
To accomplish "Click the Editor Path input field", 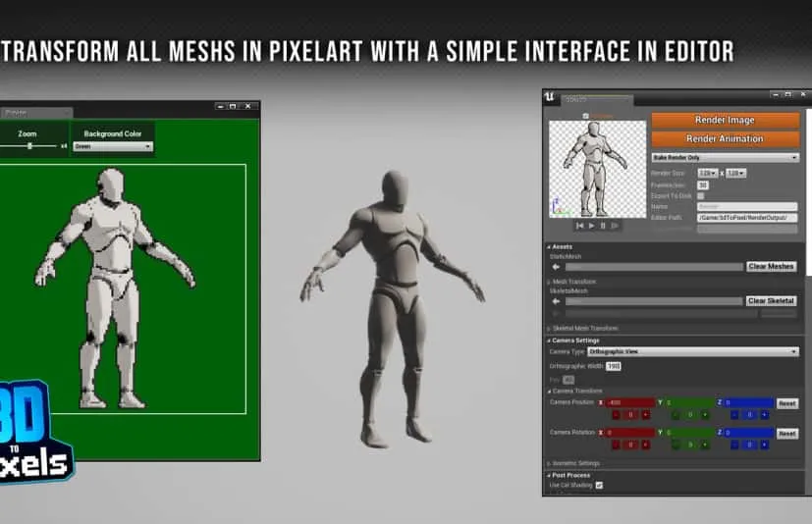I will tap(747, 218).
